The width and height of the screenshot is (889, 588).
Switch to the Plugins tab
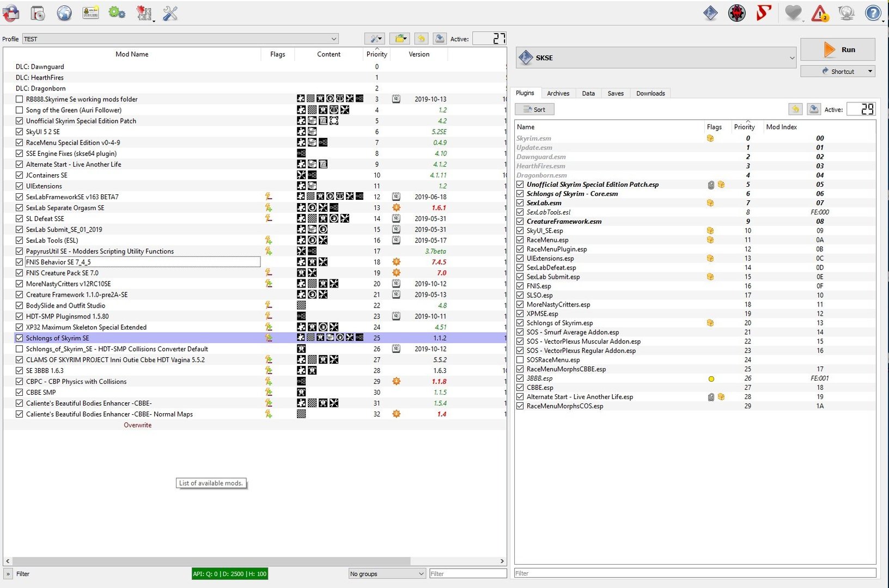coord(525,93)
